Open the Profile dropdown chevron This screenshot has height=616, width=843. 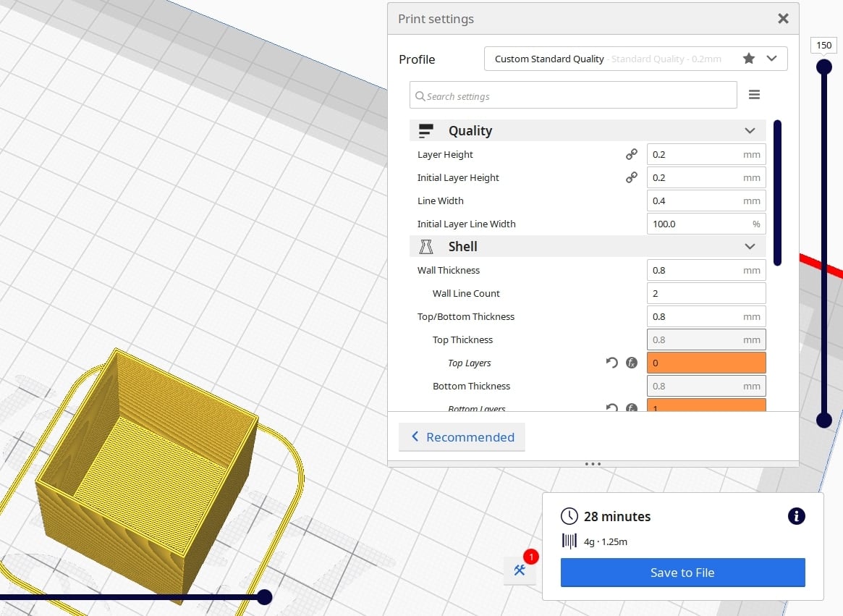pyautogui.click(x=771, y=59)
